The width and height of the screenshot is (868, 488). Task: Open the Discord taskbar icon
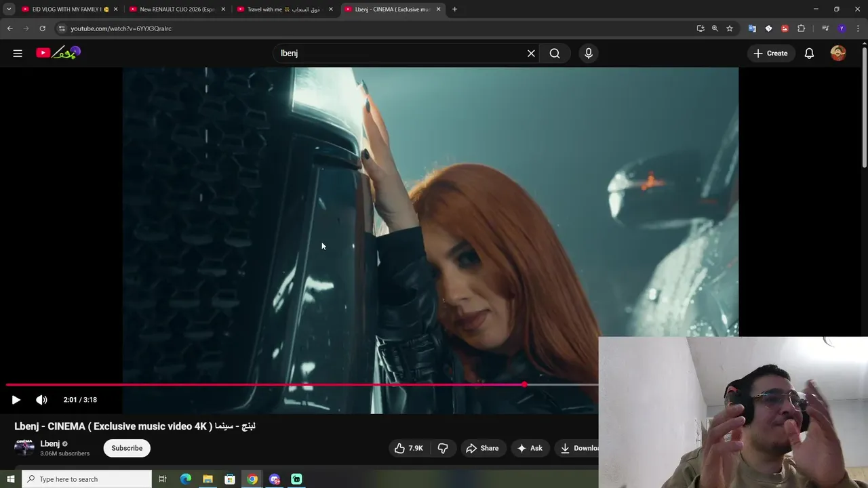click(x=275, y=479)
